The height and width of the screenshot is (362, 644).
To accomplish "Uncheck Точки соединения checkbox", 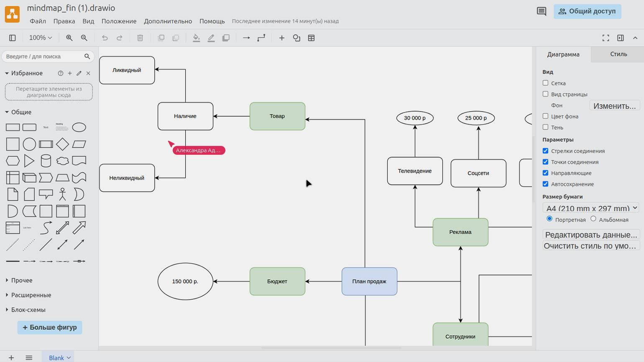I will [545, 162].
